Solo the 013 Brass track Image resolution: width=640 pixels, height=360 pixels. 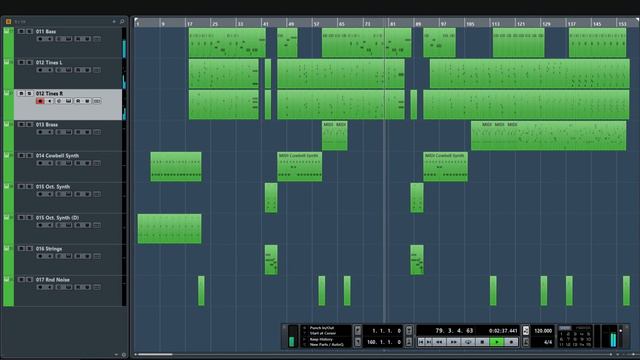29,124
